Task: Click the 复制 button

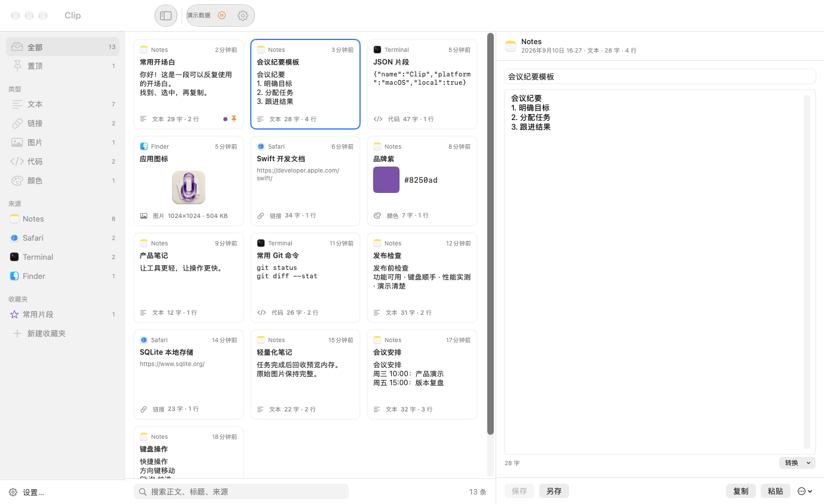Action: [741, 491]
